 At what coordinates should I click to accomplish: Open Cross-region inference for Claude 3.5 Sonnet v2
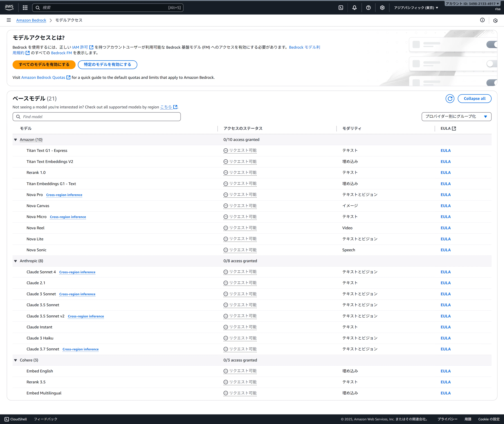[x=86, y=316]
